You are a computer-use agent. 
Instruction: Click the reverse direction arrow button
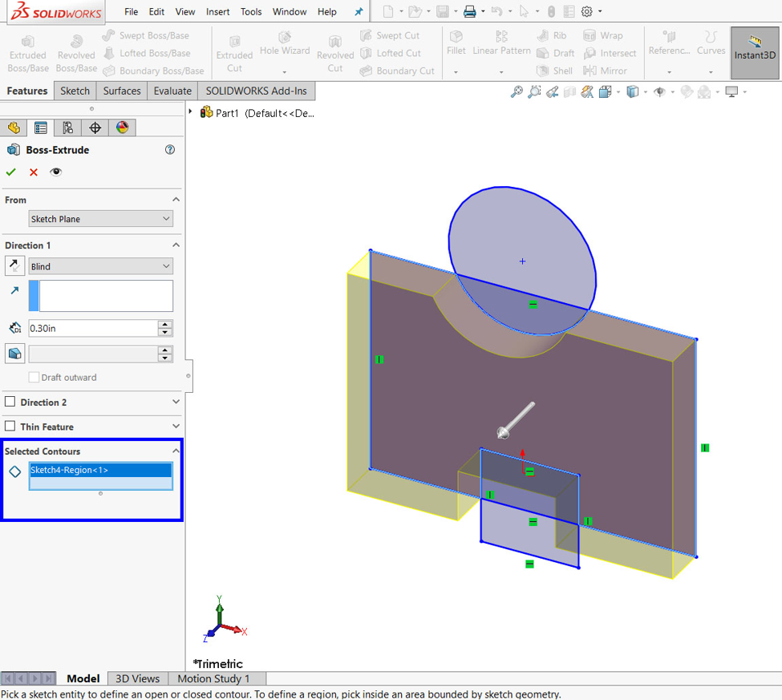coord(14,266)
